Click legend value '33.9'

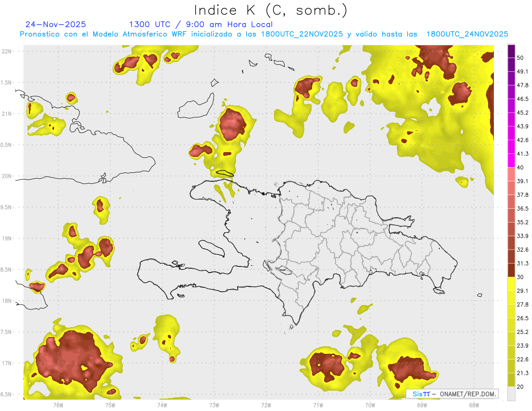tap(523, 236)
